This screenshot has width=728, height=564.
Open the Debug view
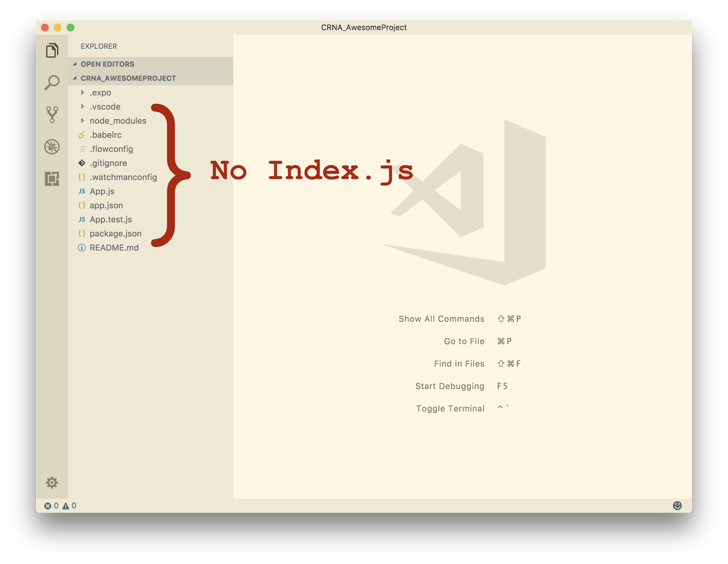click(x=52, y=147)
